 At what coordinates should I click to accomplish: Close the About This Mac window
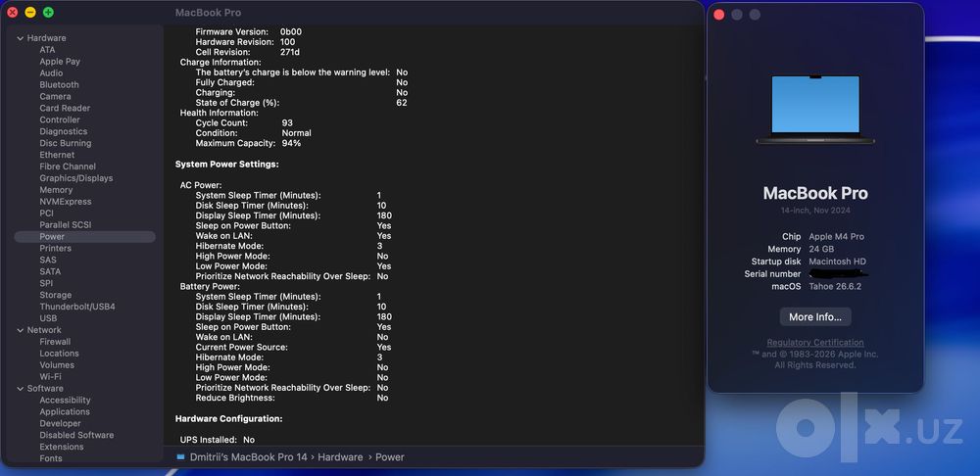(718, 15)
